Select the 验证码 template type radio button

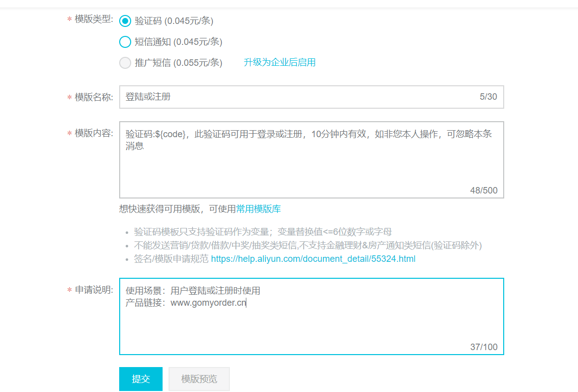125,21
